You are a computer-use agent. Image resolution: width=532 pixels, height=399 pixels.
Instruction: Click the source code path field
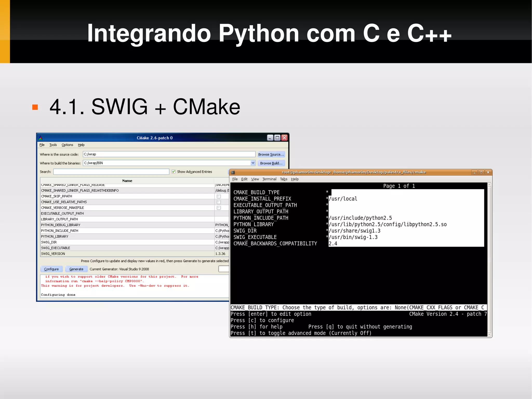click(x=169, y=154)
